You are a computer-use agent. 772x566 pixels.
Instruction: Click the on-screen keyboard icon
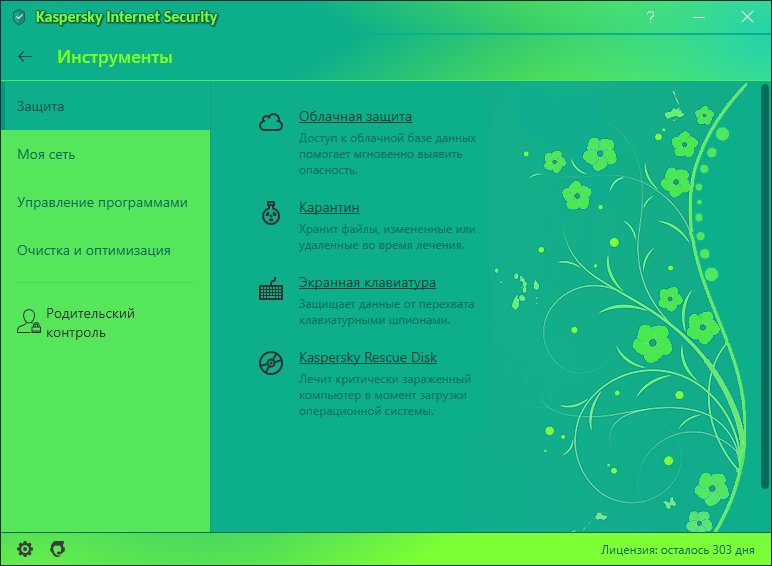point(271,288)
